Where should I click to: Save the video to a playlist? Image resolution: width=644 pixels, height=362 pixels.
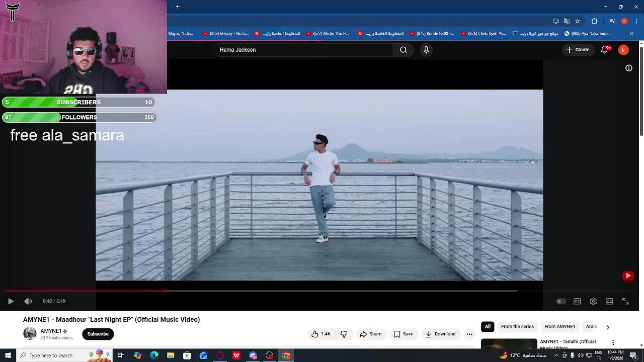(x=404, y=334)
